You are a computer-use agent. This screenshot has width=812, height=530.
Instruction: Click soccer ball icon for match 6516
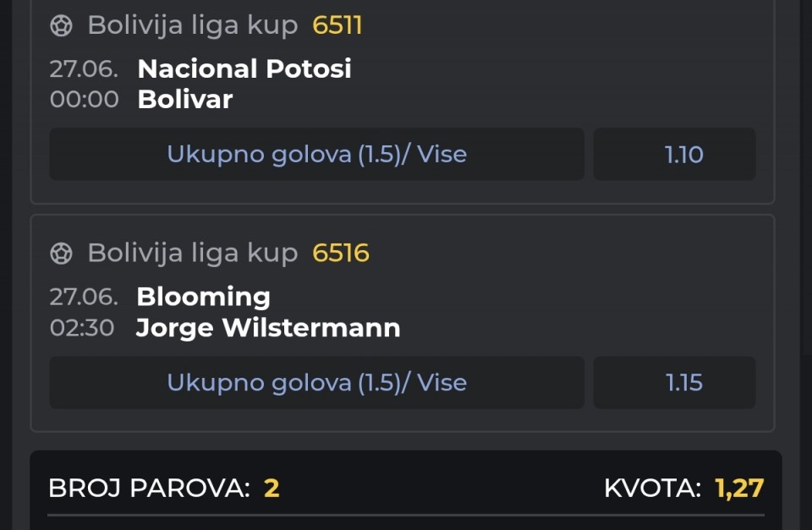(61, 254)
